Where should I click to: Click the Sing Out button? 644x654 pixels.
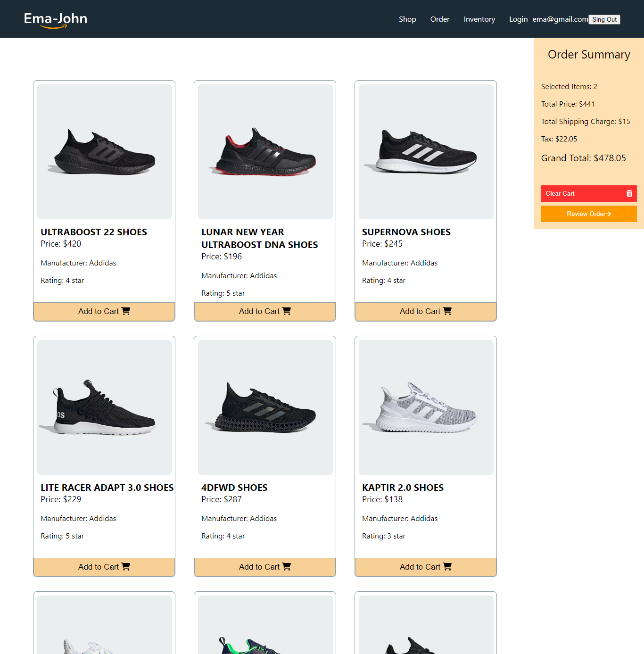click(604, 19)
